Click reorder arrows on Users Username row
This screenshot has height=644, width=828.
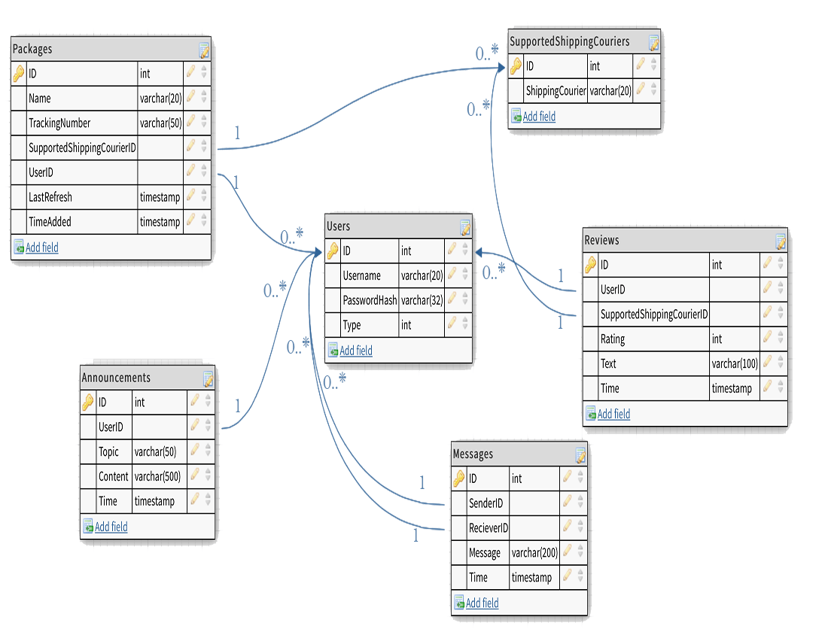(465, 275)
